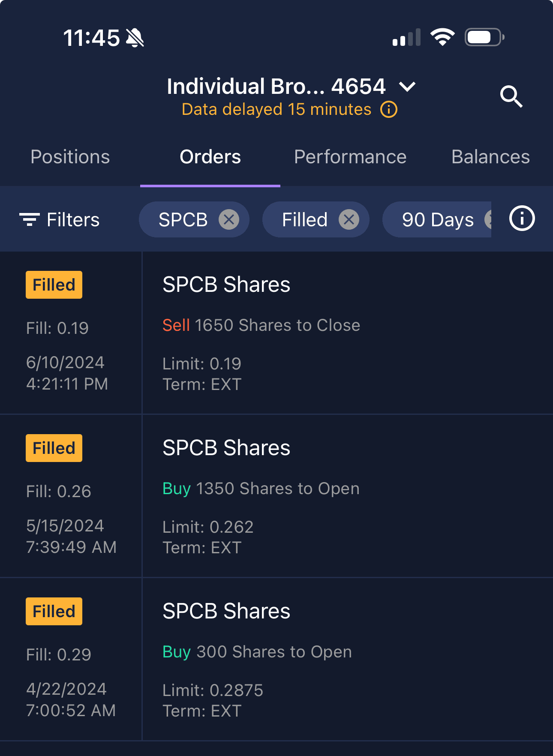This screenshot has width=553, height=756.
Task: Remove the SPCB filter chip
Action: pyautogui.click(x=229, y=220)
